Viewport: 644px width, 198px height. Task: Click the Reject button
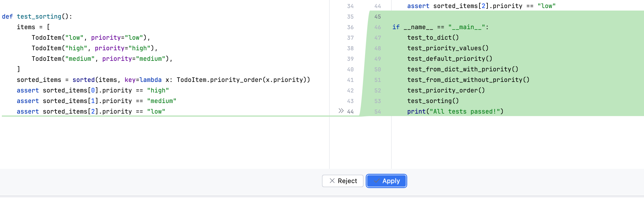point(342,181)
